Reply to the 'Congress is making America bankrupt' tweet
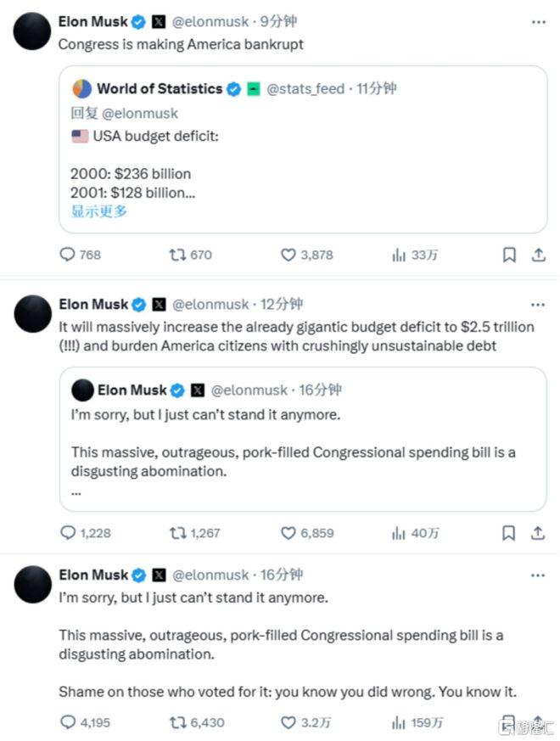The width and height of the screenshot is (560, 741). coord(68,255)
